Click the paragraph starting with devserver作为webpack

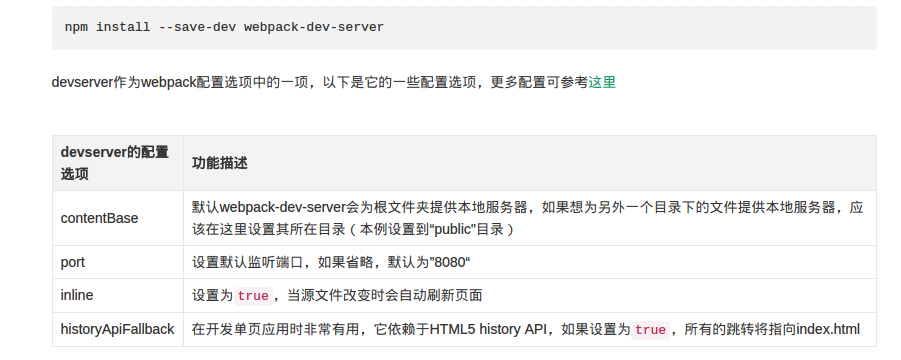[333, 83]
